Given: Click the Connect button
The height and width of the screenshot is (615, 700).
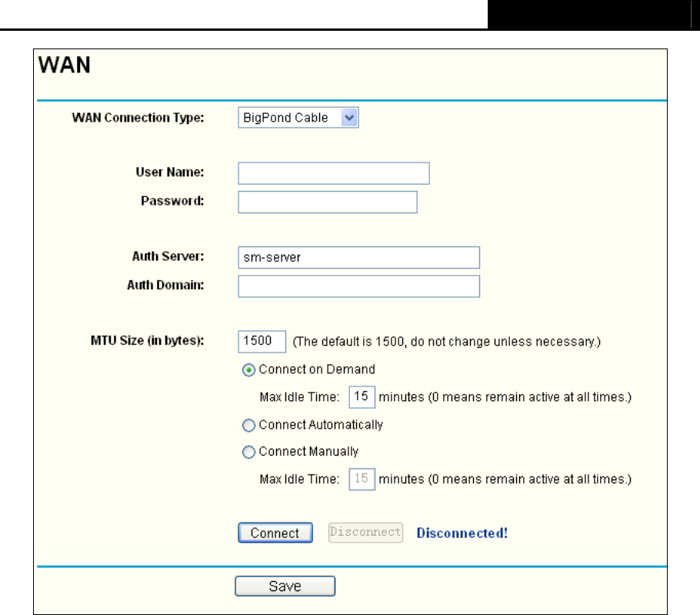Looking at the screenshot, I should [x=275, y=533].
